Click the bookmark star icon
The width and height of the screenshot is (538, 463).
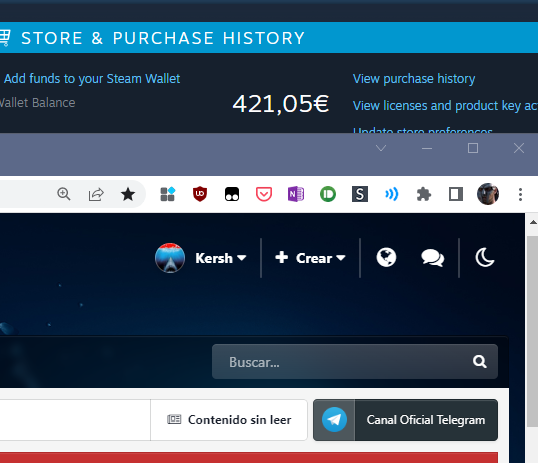click(128, 194)
